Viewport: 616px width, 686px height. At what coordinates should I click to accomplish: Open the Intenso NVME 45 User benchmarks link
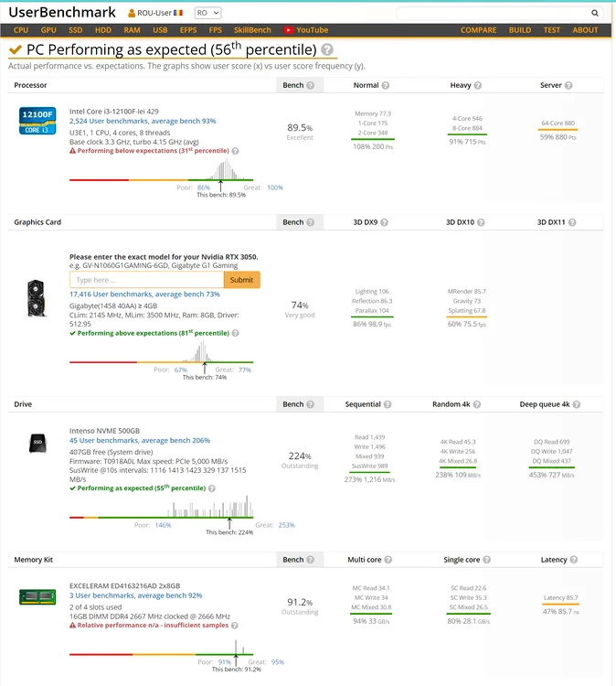tap(140, 441)
